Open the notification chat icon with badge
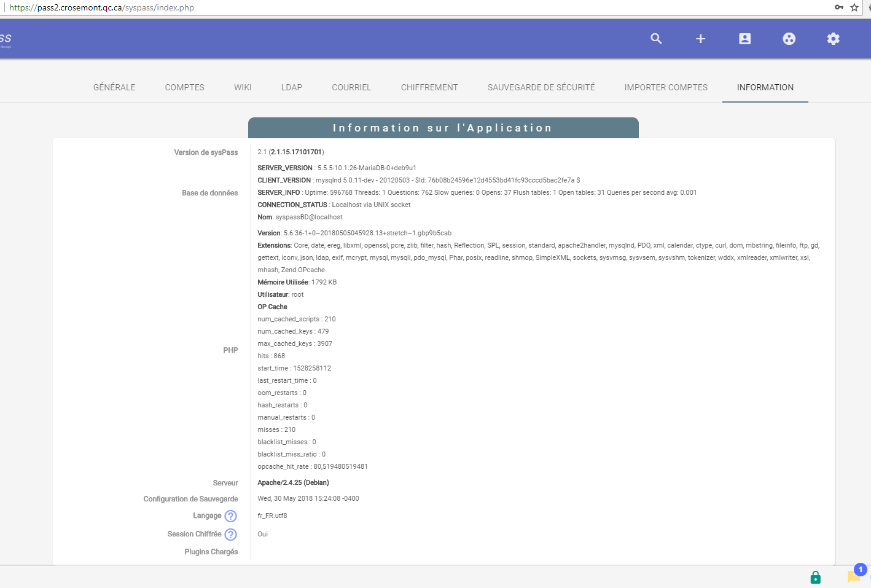 click(854, 576)
